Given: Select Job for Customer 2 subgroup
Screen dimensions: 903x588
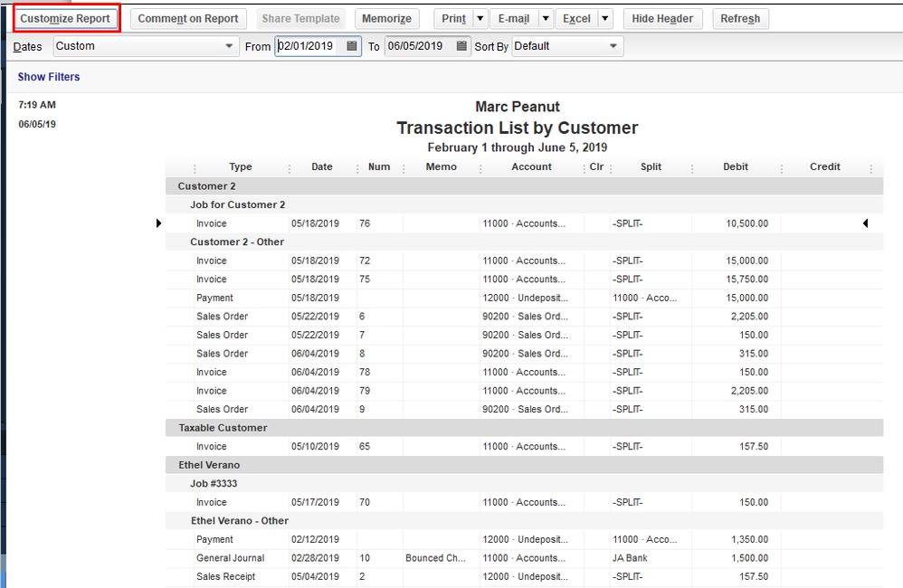Looking at the screenshot, I should 524,204.
